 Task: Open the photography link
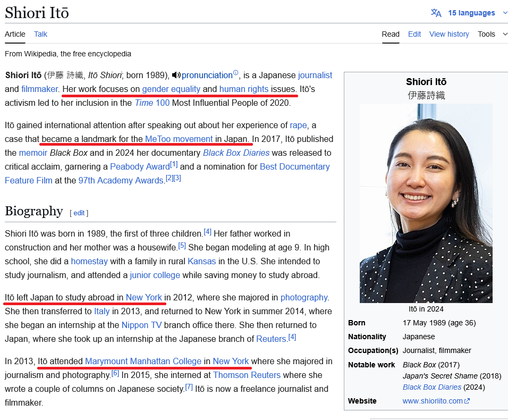click(x=304, y=298)
